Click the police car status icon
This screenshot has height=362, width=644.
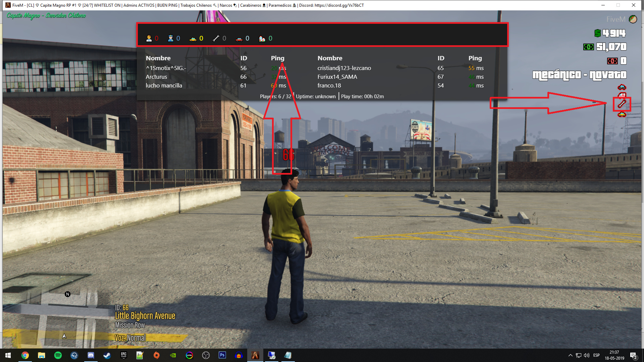pos(622,87)
